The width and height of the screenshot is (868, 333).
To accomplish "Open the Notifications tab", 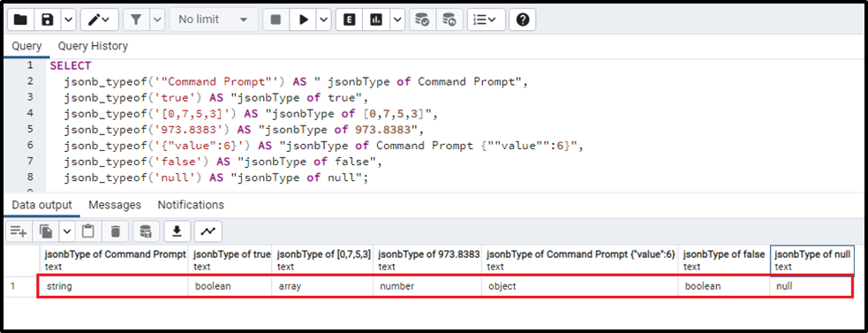I will click(191, 205).
